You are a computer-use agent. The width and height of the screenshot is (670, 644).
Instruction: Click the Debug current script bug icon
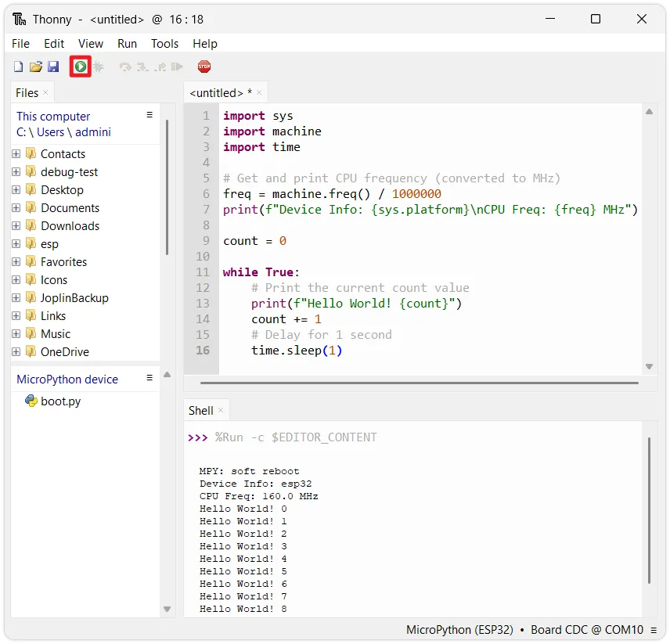point(99,67)
